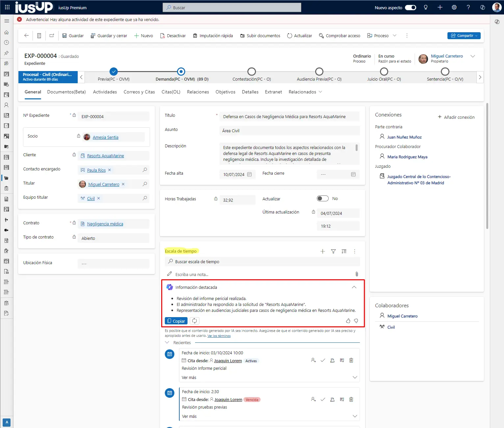Screen dimensions: 504x428
Task: Delete the Revisión Informe pericial activity
Action: point(351,361)
